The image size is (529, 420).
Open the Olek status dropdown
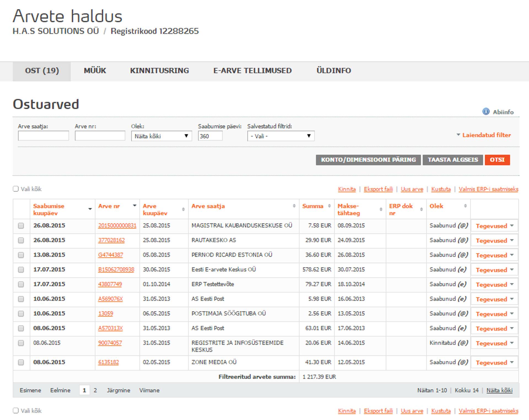click(161, 136)
